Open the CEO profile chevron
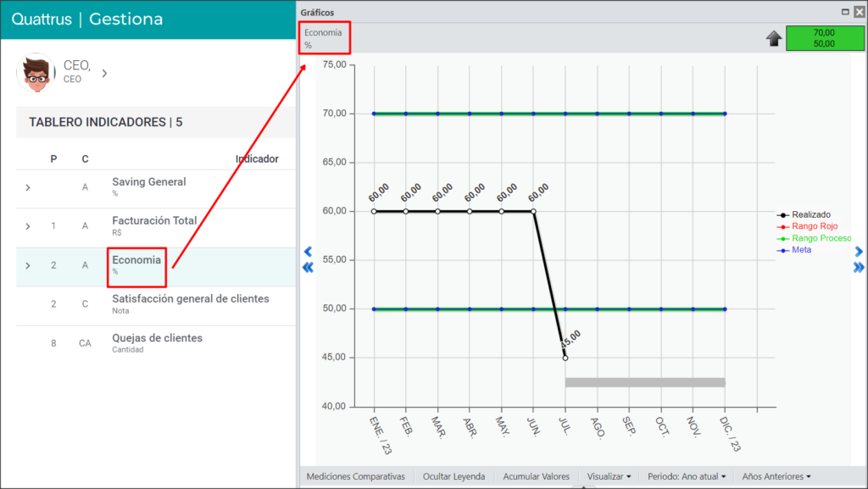 (104, 73)
